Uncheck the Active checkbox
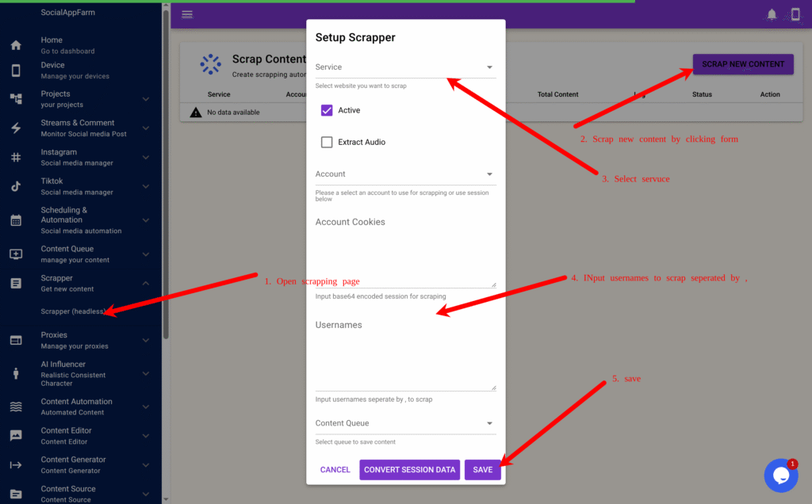The height and width of the screenshot is (504, 812). point(327,110)
